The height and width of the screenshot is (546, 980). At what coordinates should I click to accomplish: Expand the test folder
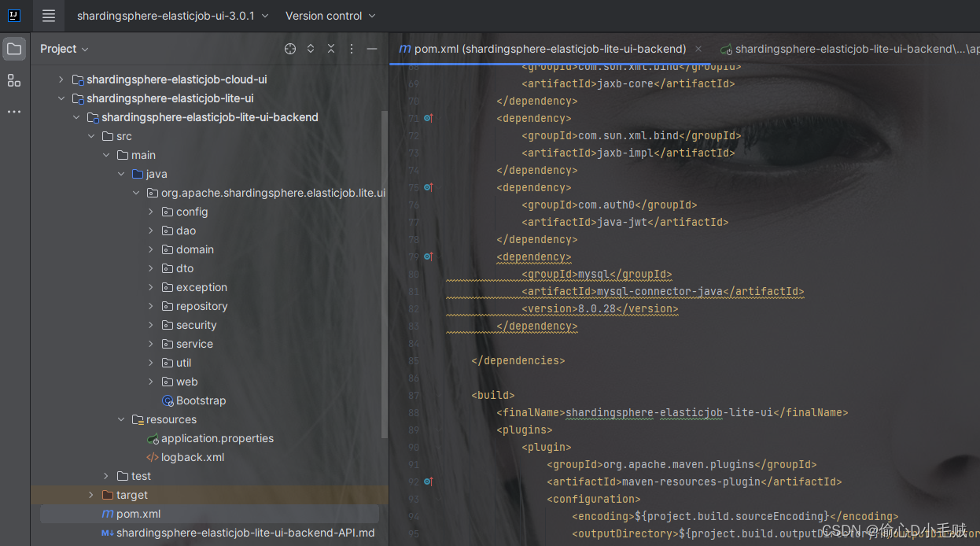(x=106, y=476)
